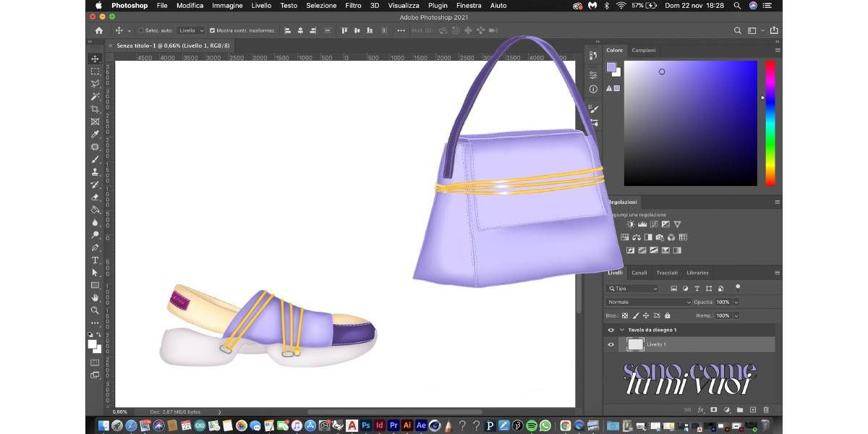868x434 pixels.
Task: Hide the Livello 1 layer
Action: click(611, 345)
